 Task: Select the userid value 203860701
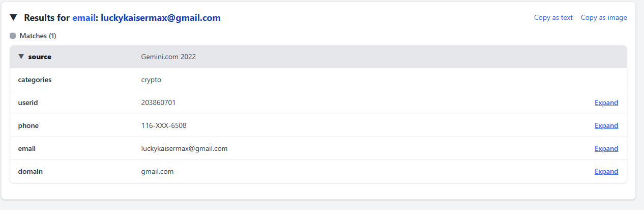tap(158, 102)
